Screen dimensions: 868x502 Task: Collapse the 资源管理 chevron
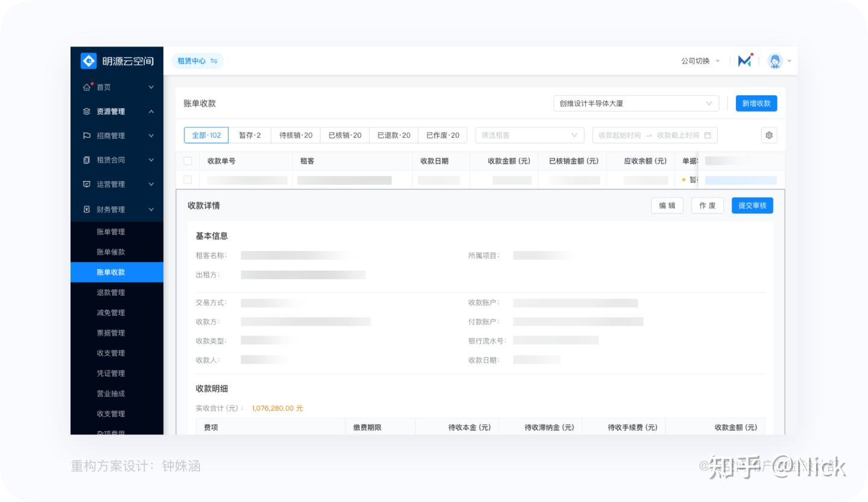(x=151, y=112)
